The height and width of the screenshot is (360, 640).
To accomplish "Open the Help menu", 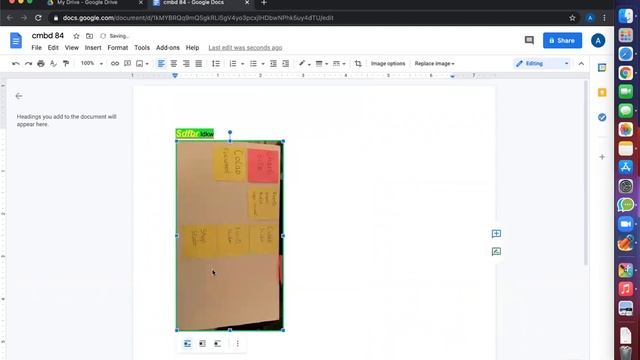I will [x=192, y=48].
